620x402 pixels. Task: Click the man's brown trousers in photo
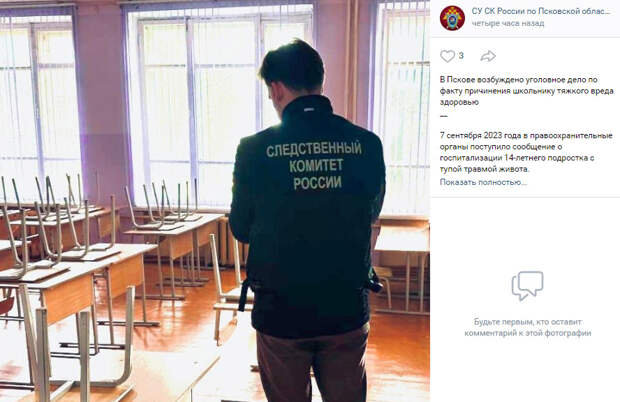[312, 366]
